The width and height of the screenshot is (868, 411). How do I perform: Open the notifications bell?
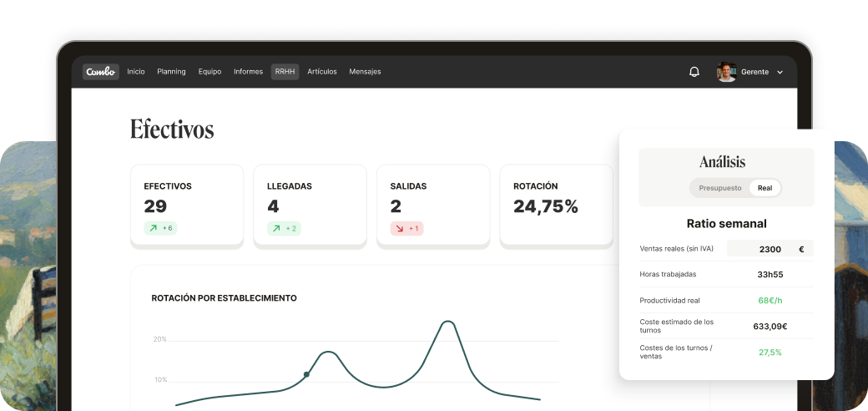[694, 72]
